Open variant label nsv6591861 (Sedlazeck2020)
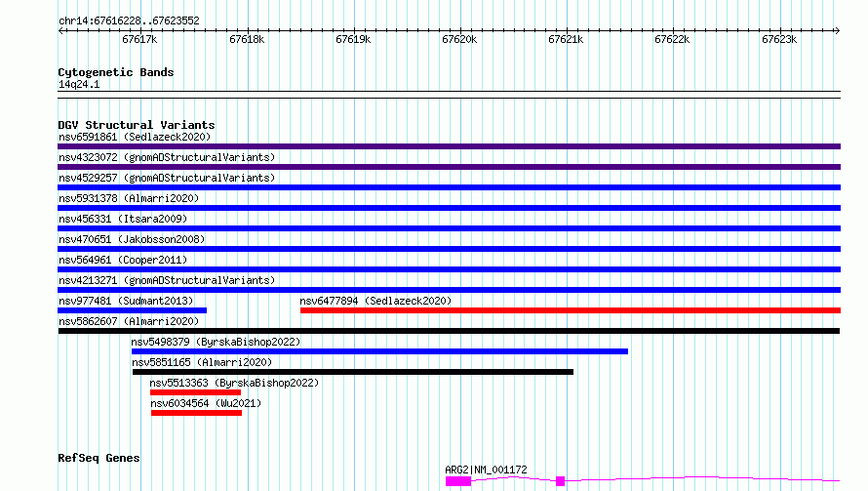Image resolution: width=868 pixels, height=491 pixels. (135, 137)
